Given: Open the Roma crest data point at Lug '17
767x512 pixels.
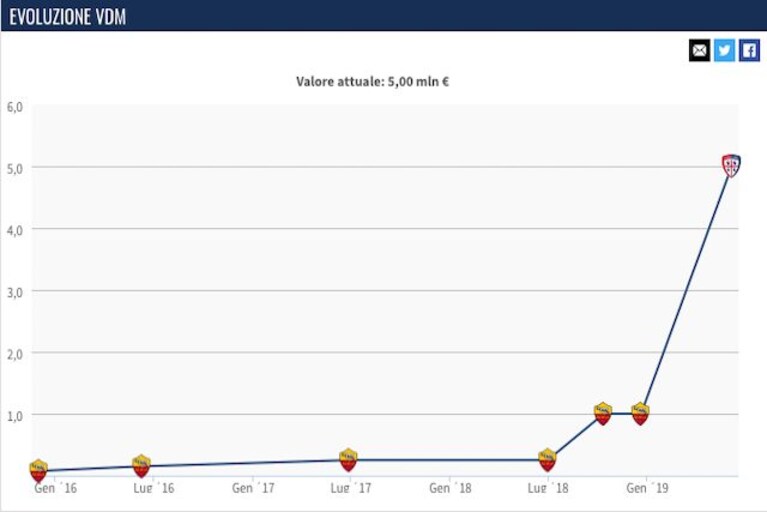Looking at the screenshot, I should [x=348, y=460].
